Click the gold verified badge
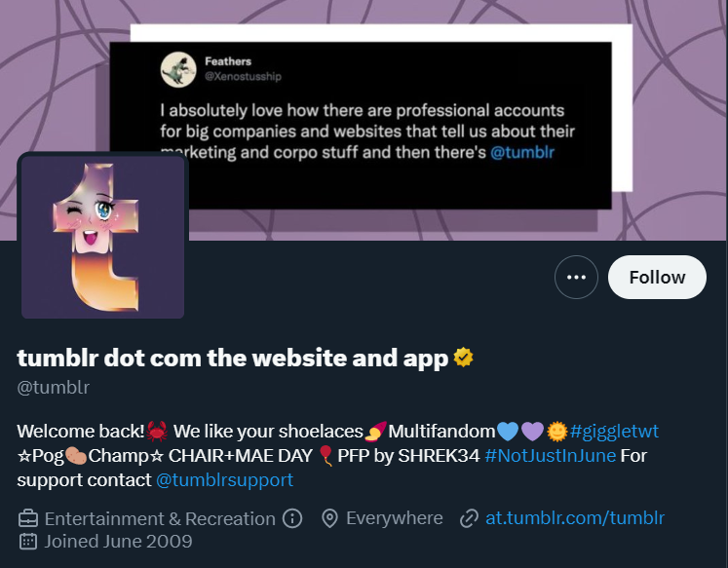The width and height of the screenshot is (728, 568). pyautogui.click(x=464, y=358)
